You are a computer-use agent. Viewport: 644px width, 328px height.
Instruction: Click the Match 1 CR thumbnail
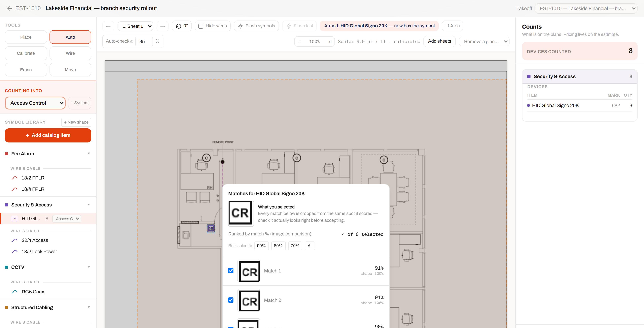click(249, 271)
